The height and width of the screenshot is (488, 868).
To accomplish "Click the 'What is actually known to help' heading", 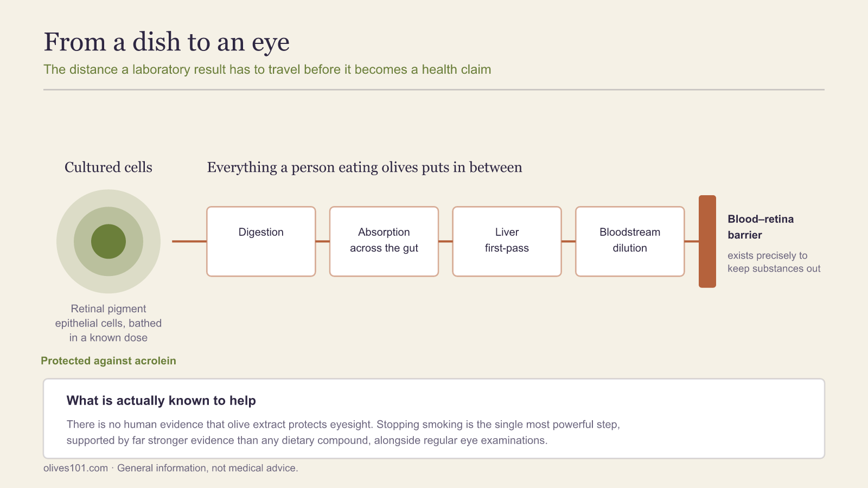I will (161, 401).
